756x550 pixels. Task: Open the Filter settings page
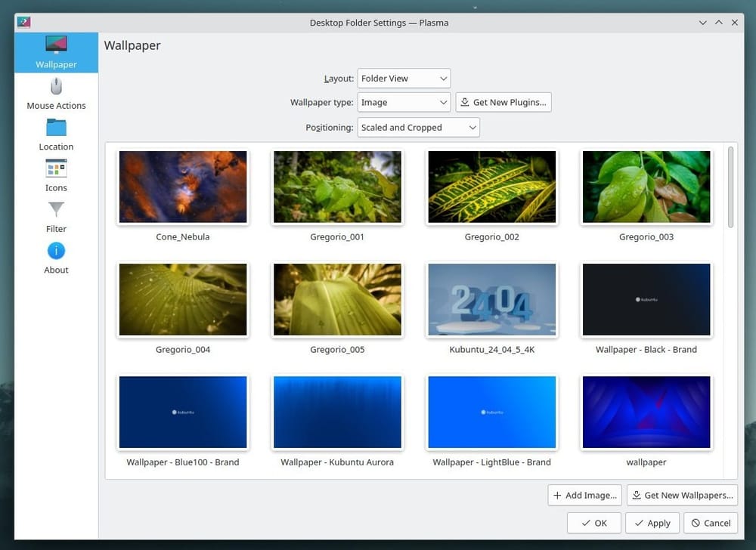click(x=55, y=216)
